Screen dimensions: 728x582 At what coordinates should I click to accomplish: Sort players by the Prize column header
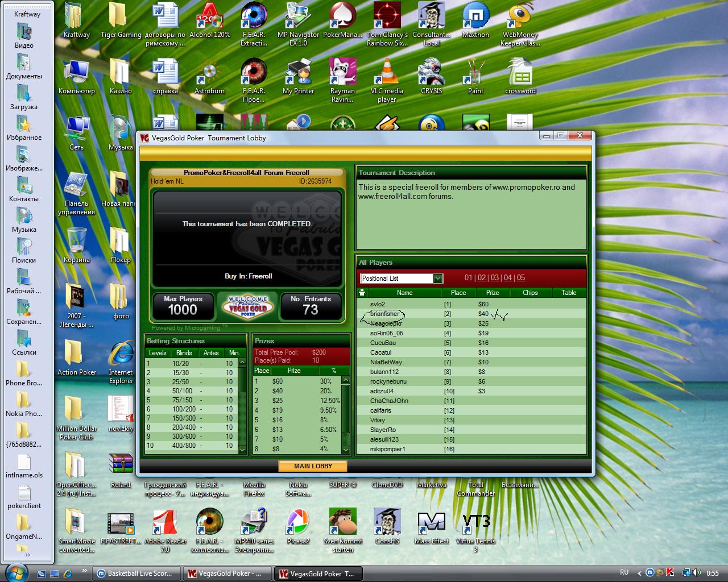(x=492, y=293)
